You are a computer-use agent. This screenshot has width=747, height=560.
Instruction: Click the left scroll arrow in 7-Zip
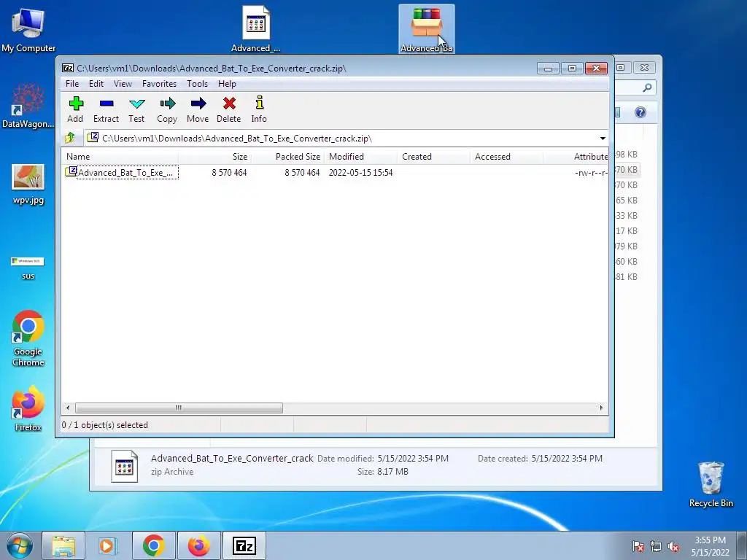[x=68, y=408]
